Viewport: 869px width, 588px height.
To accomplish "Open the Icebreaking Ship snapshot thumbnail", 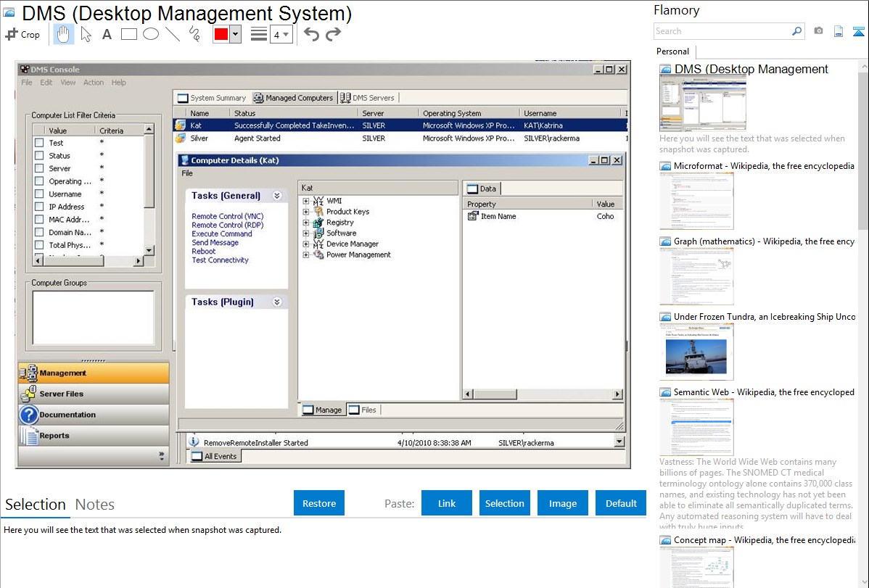I will 696,352.
